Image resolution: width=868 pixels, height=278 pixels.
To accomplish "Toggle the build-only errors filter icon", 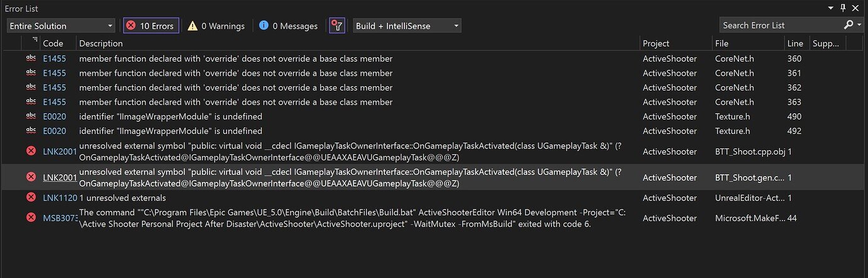I will [x=338, y=26].
